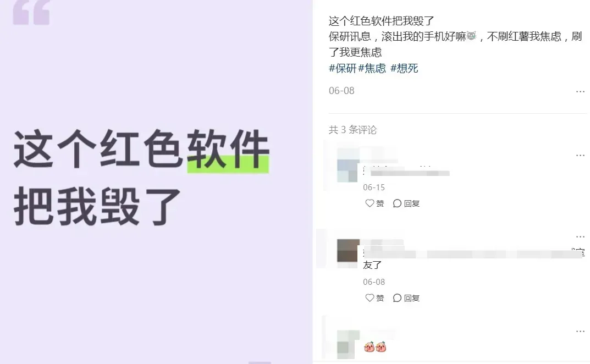View first commenter's avatar profile
This screenshot has width=590, height=364.
(x=348, y=166)
